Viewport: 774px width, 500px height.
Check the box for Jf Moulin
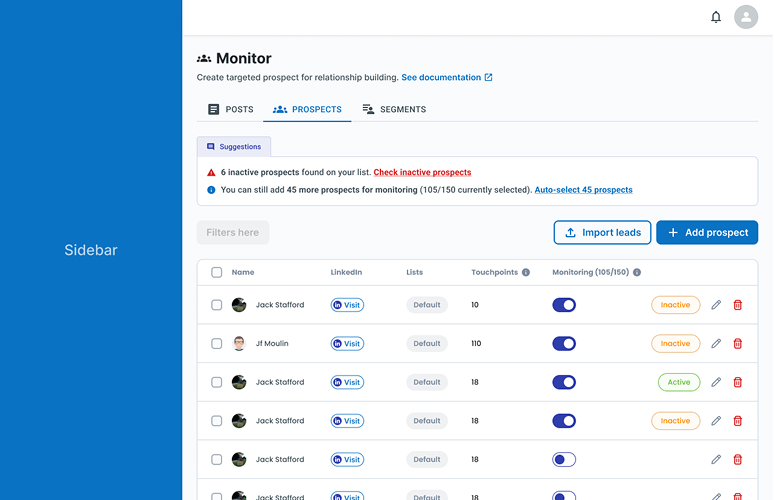(x=216, y=344)
